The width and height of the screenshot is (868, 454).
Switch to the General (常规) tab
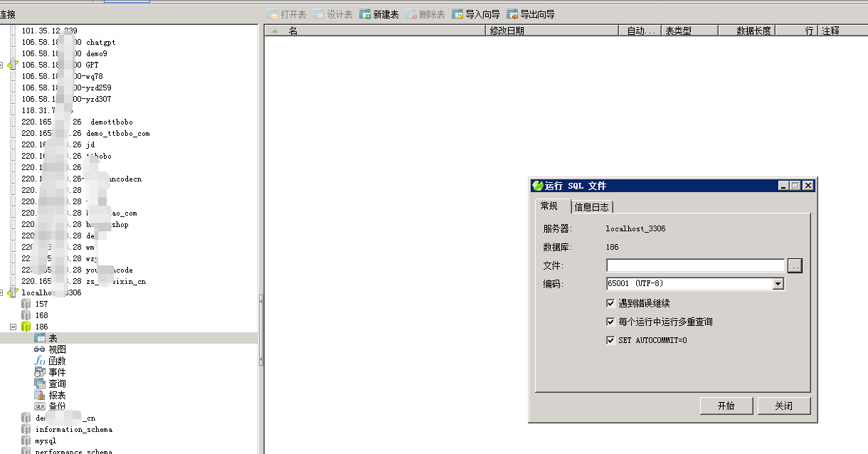[x=549, y=206]
